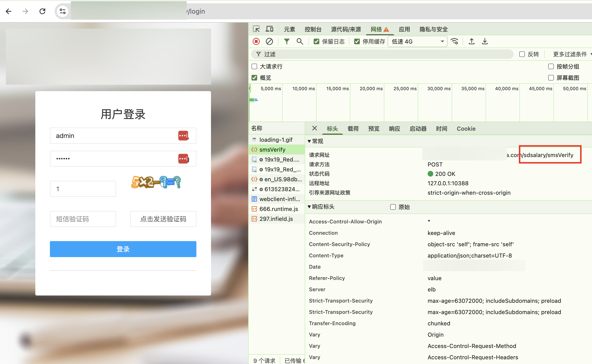Enable the 大请求行 checkbox
Screen dimensions: 592x364
[254, 66]
